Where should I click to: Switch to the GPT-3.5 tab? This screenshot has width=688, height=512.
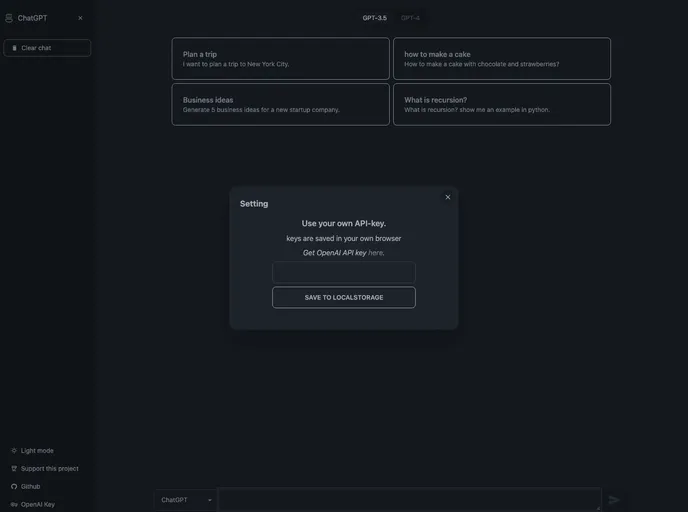pos(374,18)
